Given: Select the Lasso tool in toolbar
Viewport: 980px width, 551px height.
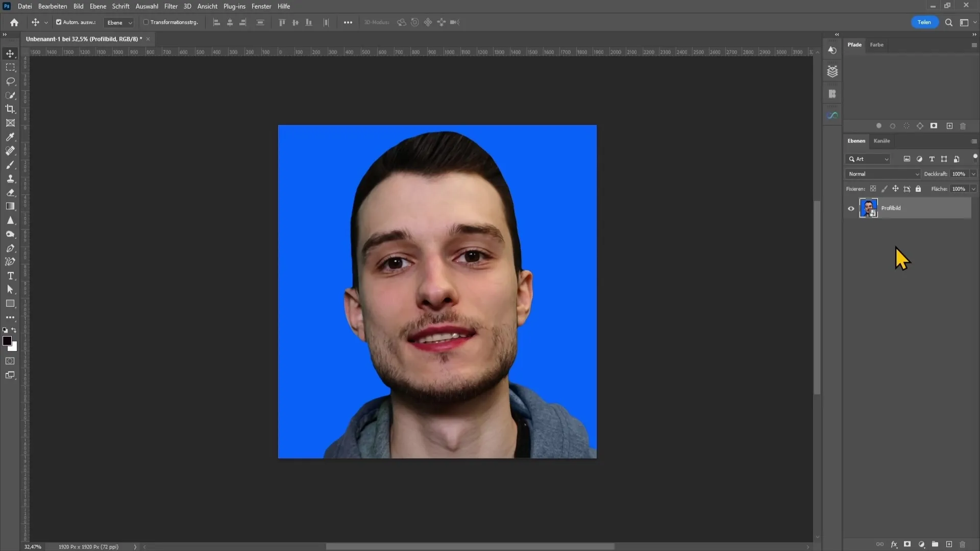Looking at the screenshot, I should [10, 81].
